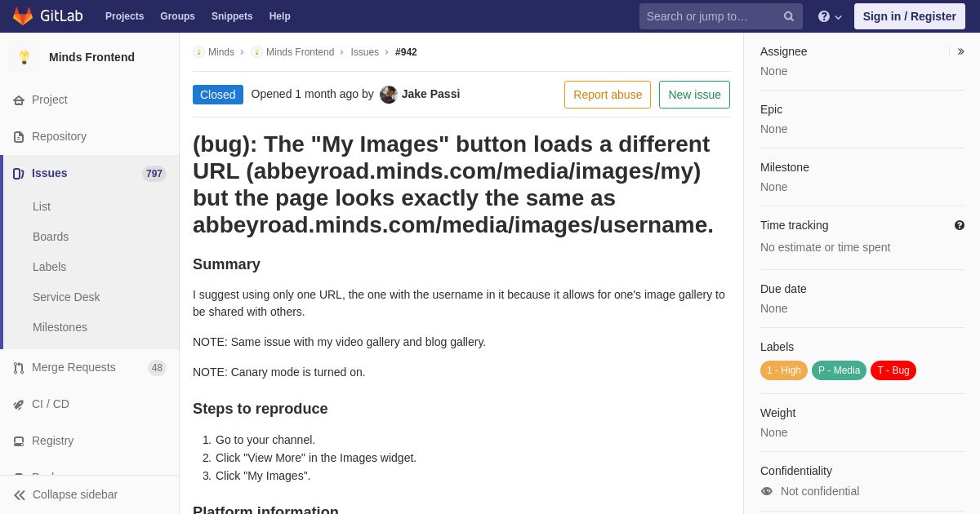Open the Help question mark menu

[x=830, y=16]
